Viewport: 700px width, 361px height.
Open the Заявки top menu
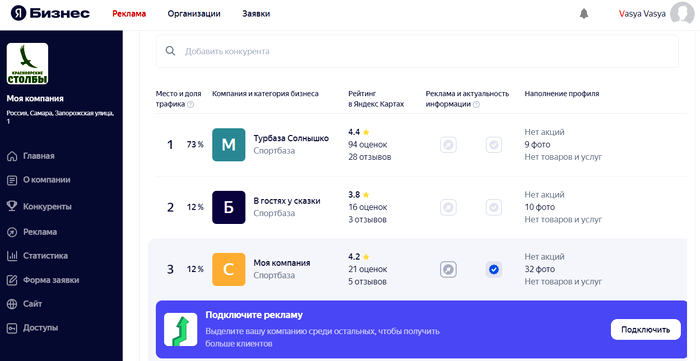click(x=256, y=14)
